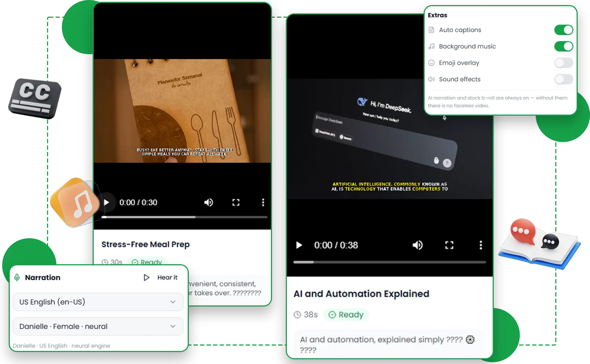Click the Hear it label

[x=167, y=278]
